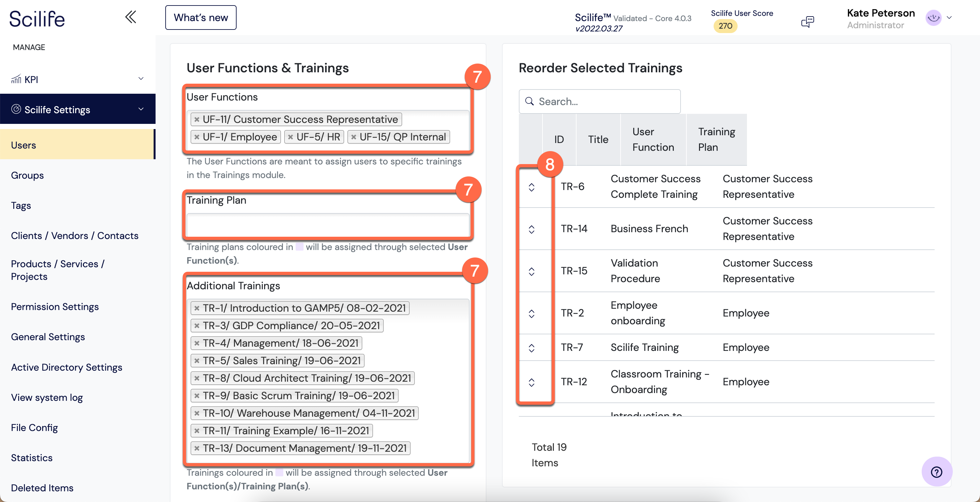Screen dimensions: 980x502
Task: Click the purple help question-mark button
Action: click(937, 472)
